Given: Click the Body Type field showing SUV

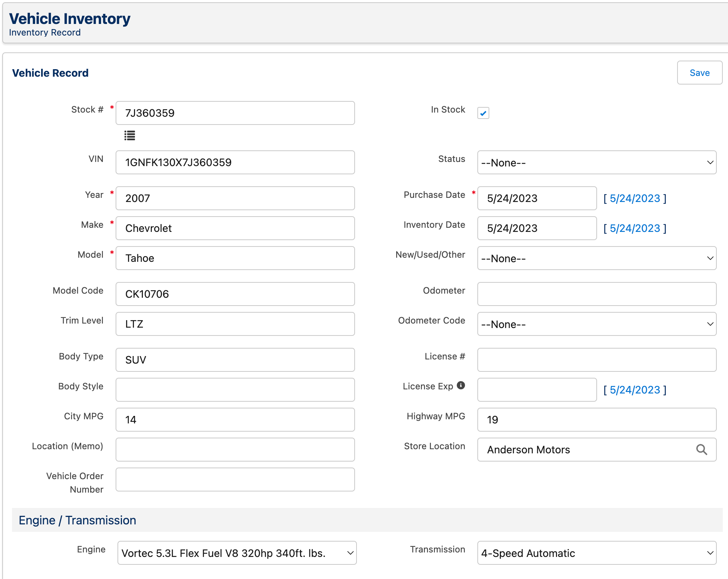Looking at the screenshot, I should tap(235, 360).
